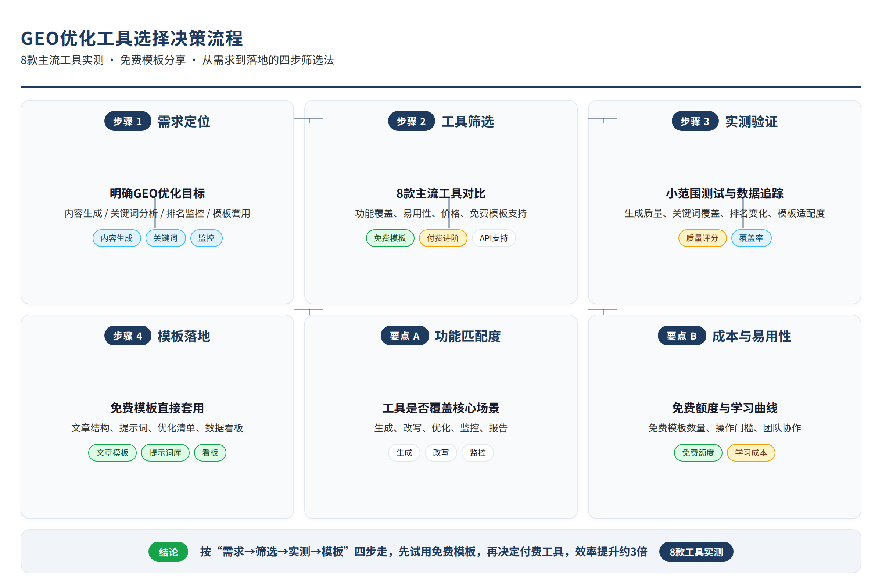
Task: Select the orange 付费进阶 tag
Action: pyautogui.click(x=443, y=238)
